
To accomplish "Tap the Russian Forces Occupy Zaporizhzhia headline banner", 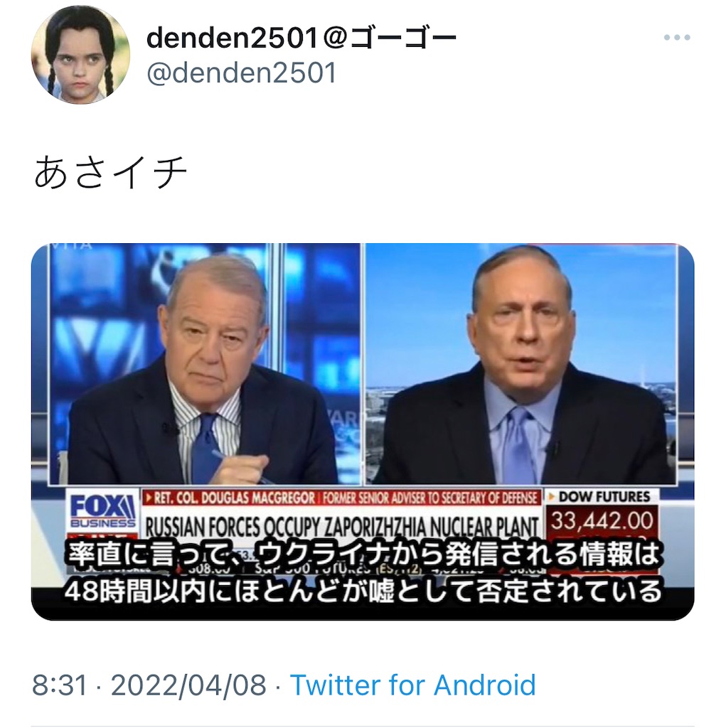I will [x=341, y=527].
